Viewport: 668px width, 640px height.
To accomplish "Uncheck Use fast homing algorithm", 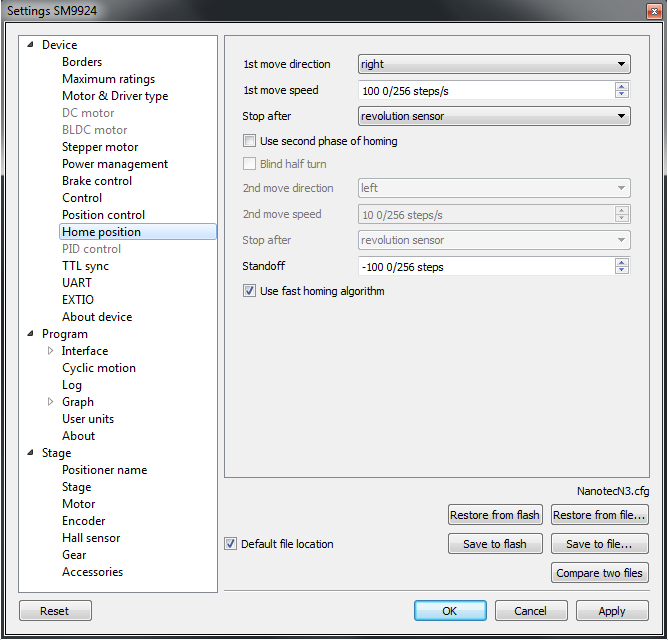I will [249, 291].
